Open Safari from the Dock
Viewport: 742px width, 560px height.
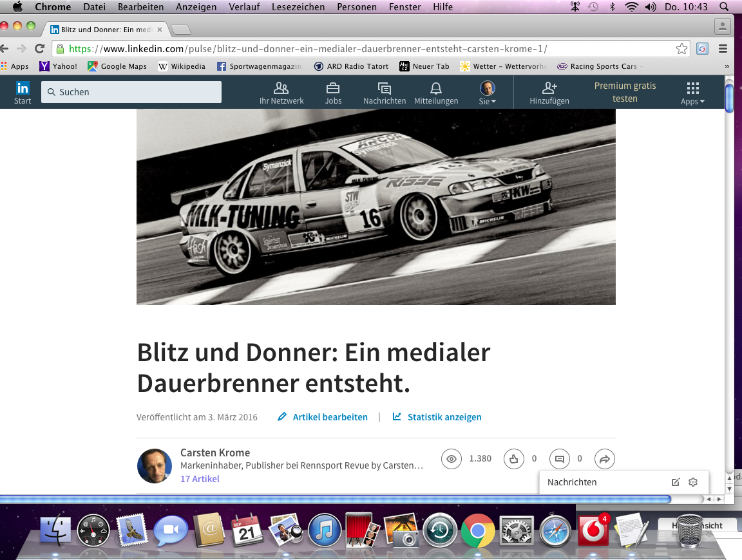[x=555, y=530]
